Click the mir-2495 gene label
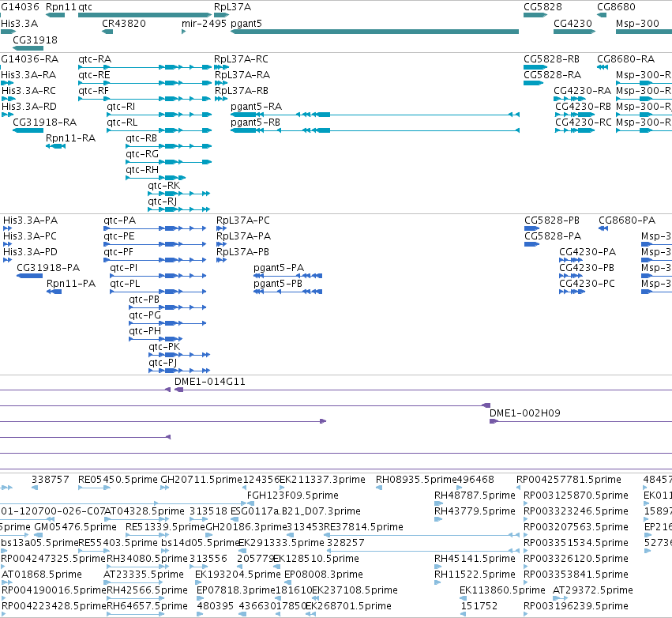672x618 pixels. point(204,24)
